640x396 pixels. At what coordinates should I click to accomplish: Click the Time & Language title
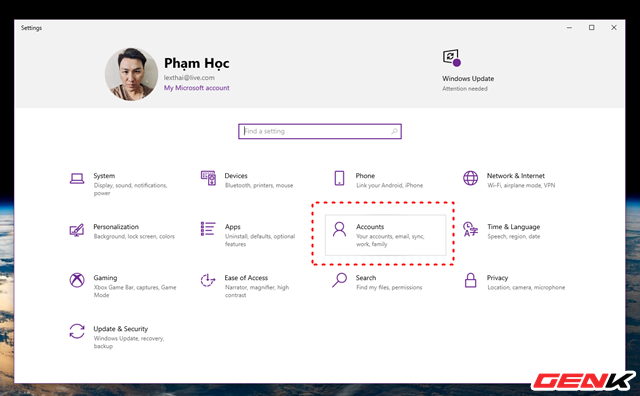click(x=513, y=227)
